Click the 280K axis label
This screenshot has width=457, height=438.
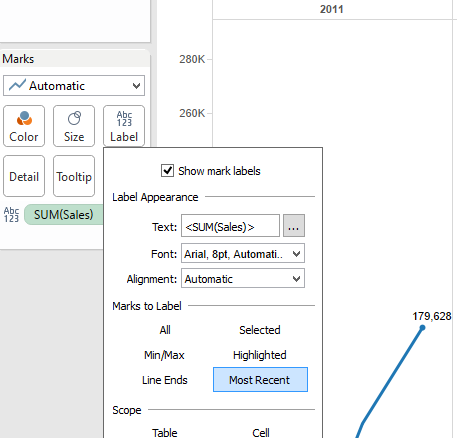(x=192, y=59)
